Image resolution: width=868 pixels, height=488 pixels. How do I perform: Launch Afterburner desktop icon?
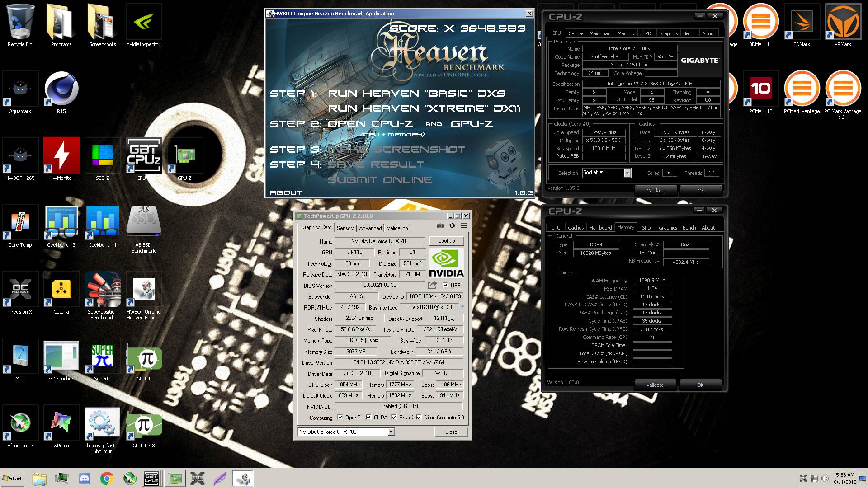pos(20,427)
